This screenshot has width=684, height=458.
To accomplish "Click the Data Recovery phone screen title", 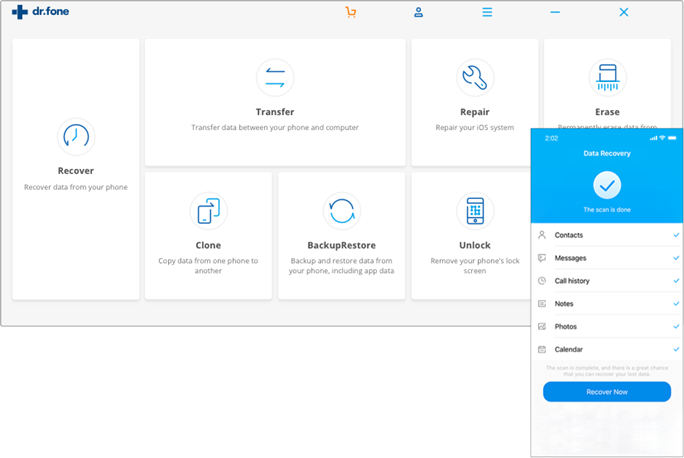I will [x=607, y=153].
